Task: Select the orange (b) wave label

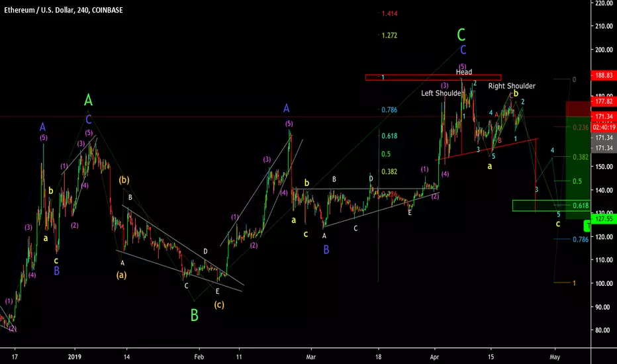Action: (124, 180)
